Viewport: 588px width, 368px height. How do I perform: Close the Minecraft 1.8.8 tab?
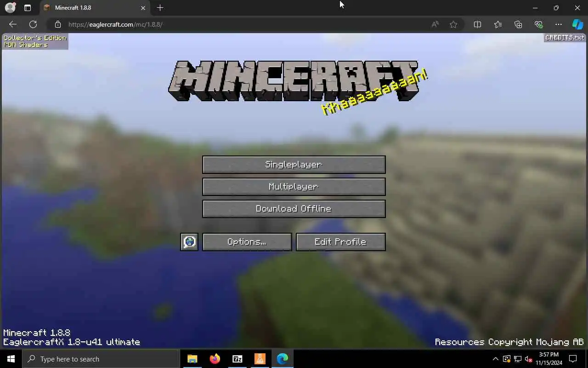tap(143, 8)
